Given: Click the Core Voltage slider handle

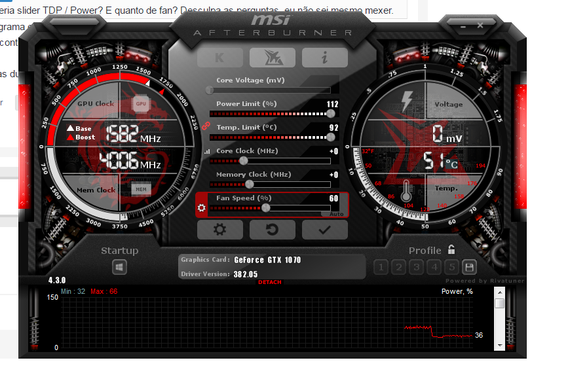Looking at the screenshot, I should tap(210, 90).
